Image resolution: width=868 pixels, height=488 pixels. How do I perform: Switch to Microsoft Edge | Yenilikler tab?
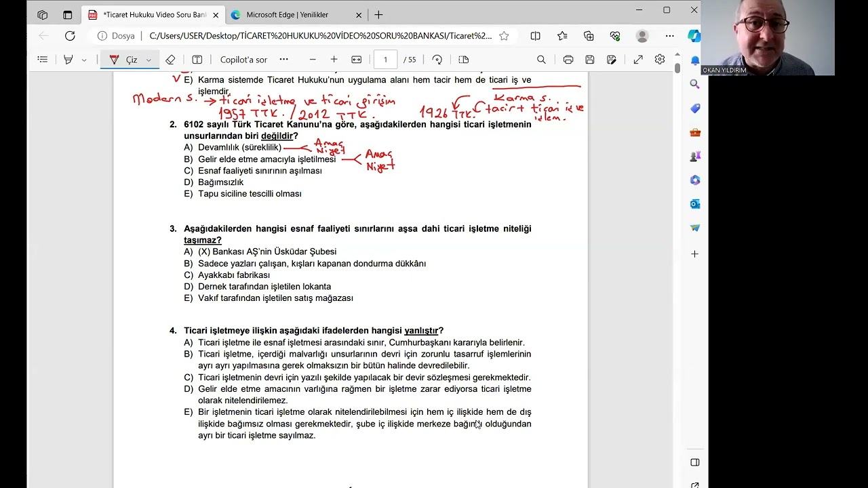[x=288, y=15]
